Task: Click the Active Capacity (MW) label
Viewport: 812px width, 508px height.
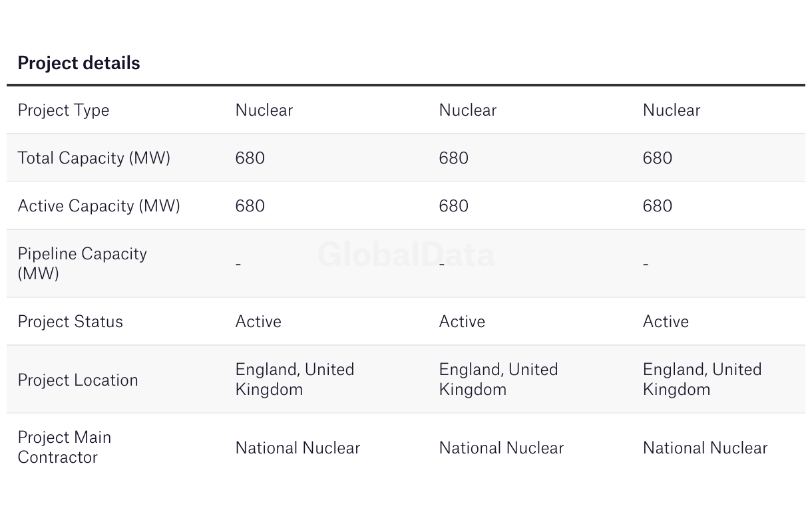Action: pyautogui.click(x=99, y=206)
